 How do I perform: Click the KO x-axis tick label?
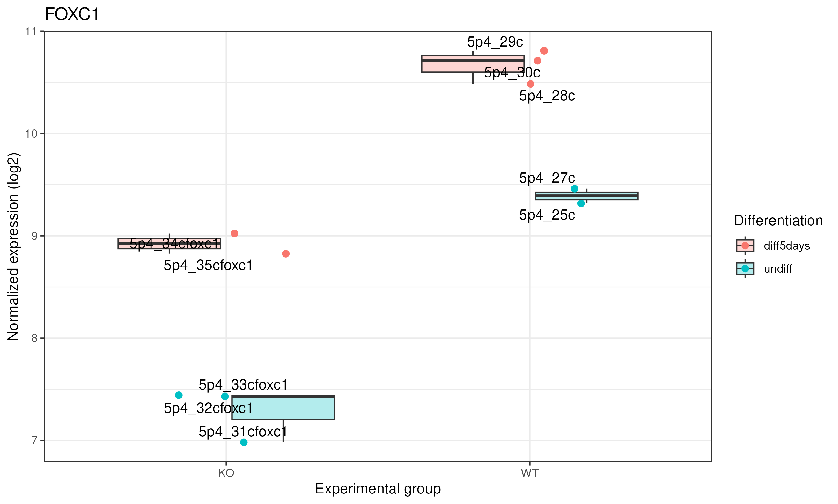point(226,473)
